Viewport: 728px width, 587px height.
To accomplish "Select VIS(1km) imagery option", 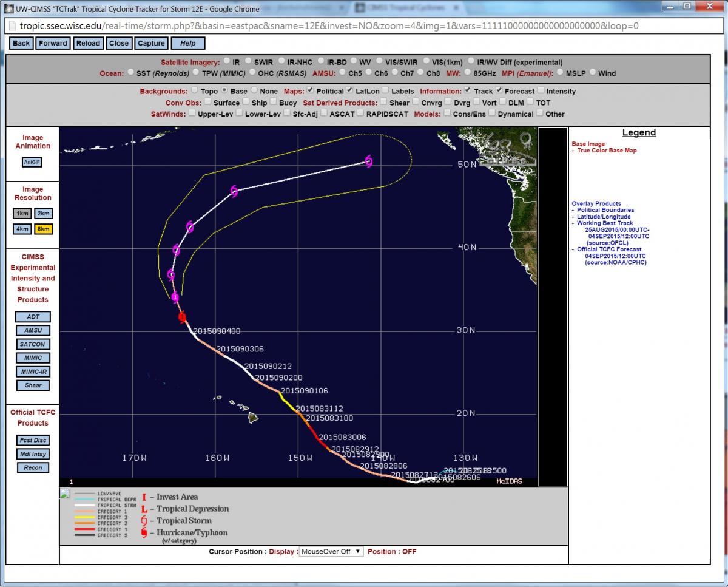I will (425, 61).
